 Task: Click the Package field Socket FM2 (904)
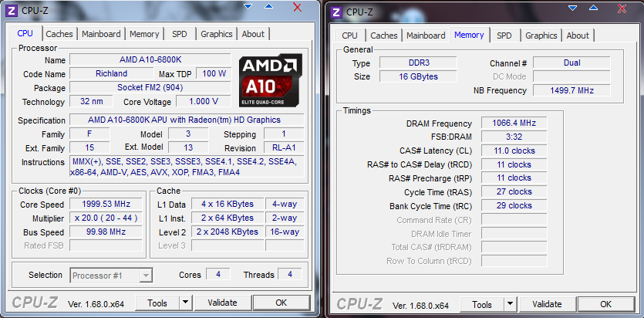point(150,87)
